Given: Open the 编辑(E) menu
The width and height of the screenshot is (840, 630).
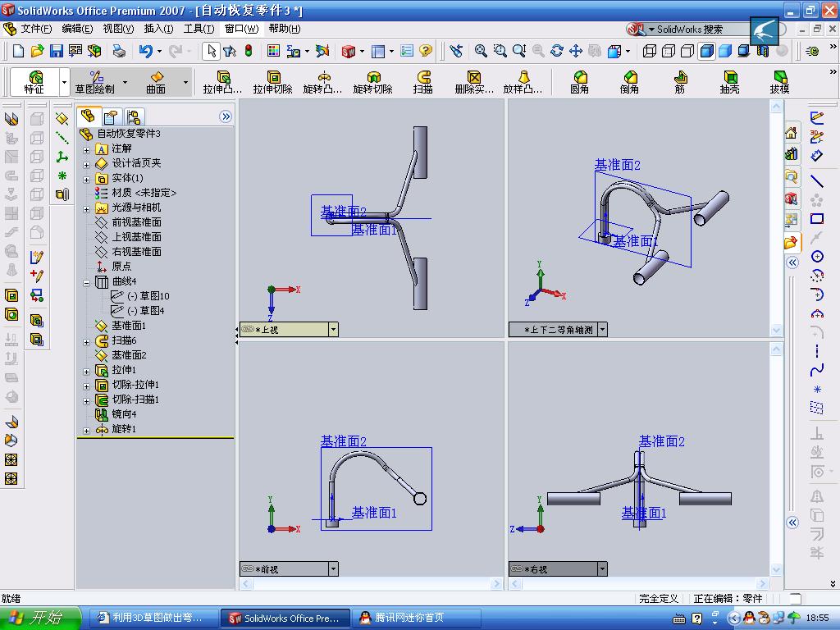Looking at the screenshot, I should coord(77,29).
